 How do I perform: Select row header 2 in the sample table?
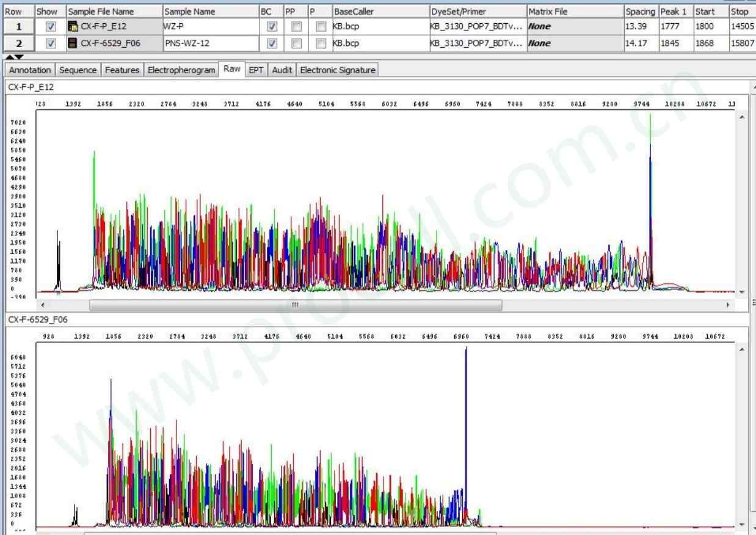(18, 43)
